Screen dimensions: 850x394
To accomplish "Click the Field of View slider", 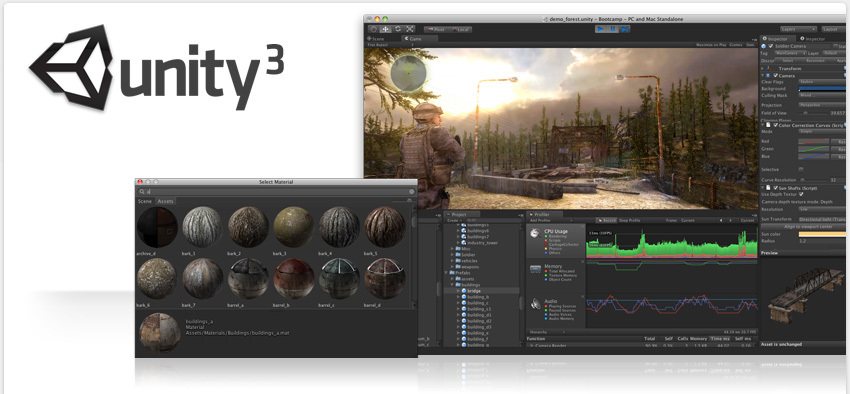I will [813, 113].
